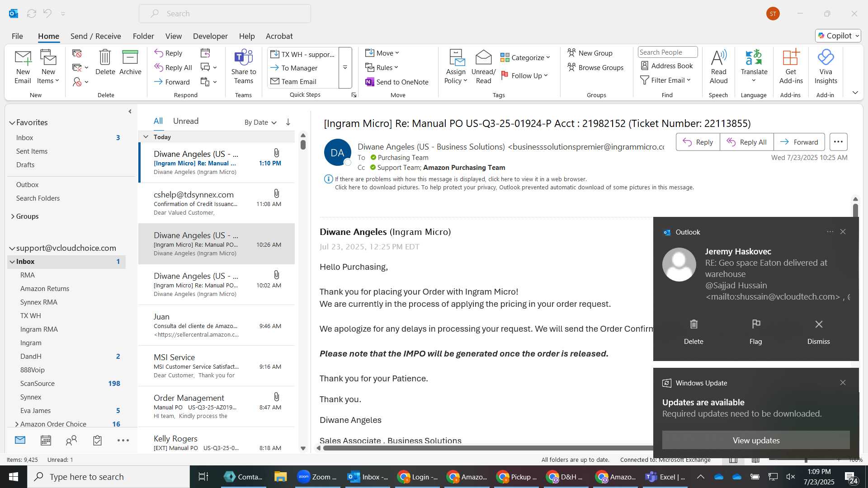Open the Categorize dropdown

(x=525, y=57)
